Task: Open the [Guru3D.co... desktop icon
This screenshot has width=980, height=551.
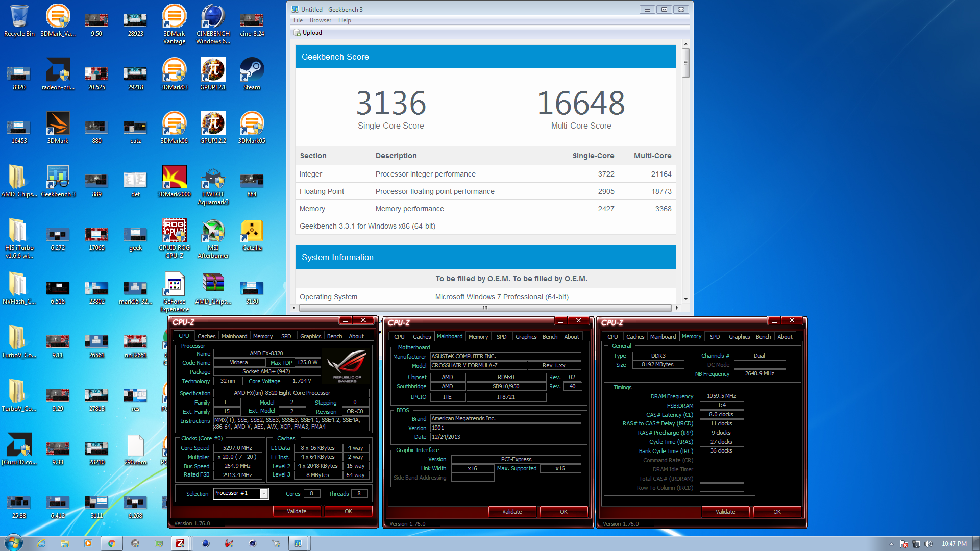Action: 19,449
